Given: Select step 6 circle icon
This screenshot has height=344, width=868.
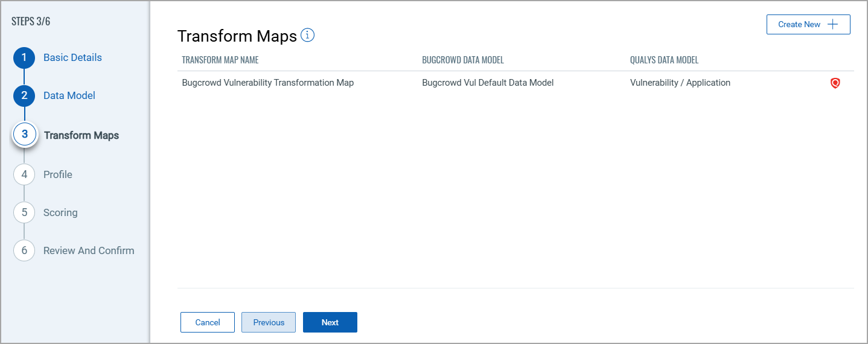Looking at the screenshot, I should point(24,250).
